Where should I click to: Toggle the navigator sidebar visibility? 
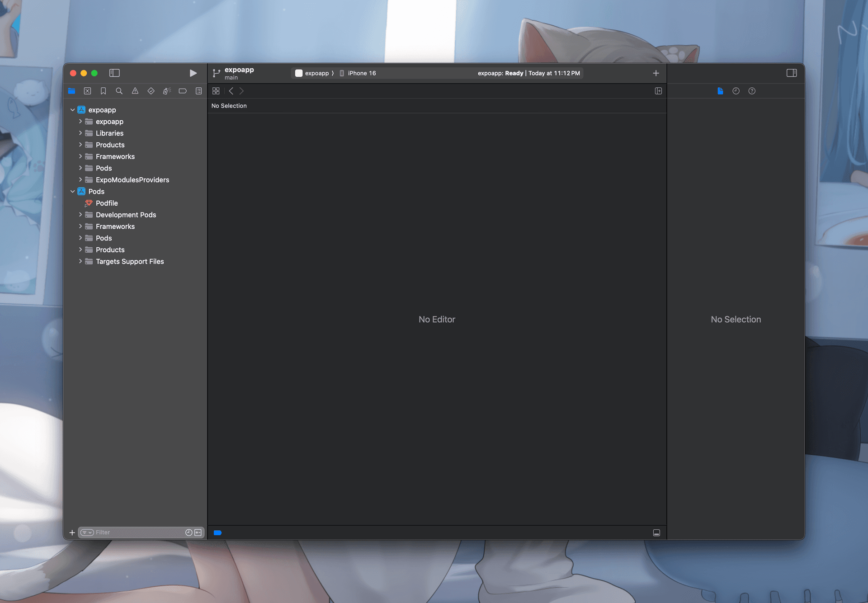pyautogui.click(x=114, y=73)
